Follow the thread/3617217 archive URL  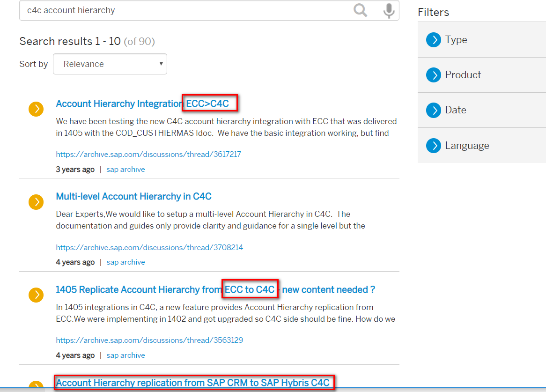tap(148, 154)
